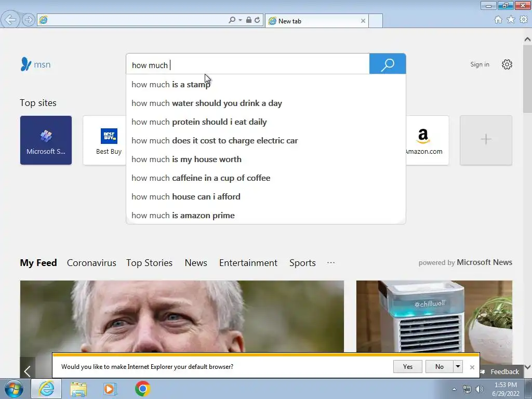
Task: Click Internet Explorer taskbar icon
Action: (x=46, y=389)
